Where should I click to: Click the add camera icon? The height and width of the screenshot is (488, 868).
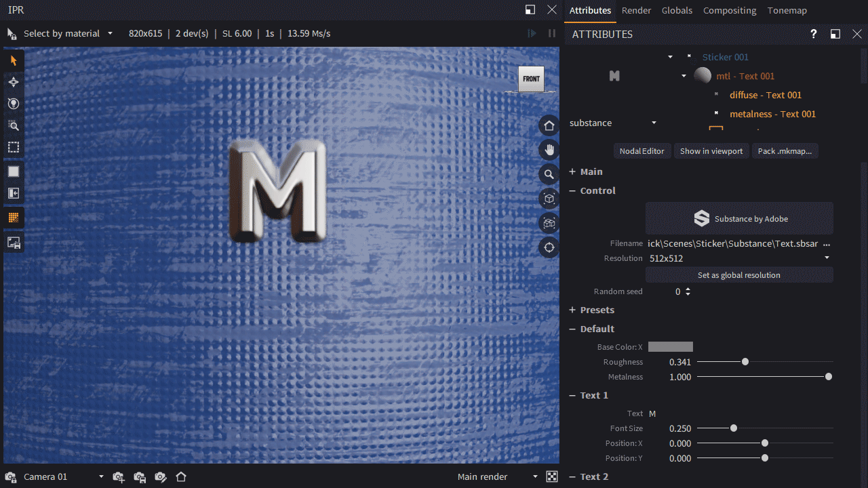[119, 477]
